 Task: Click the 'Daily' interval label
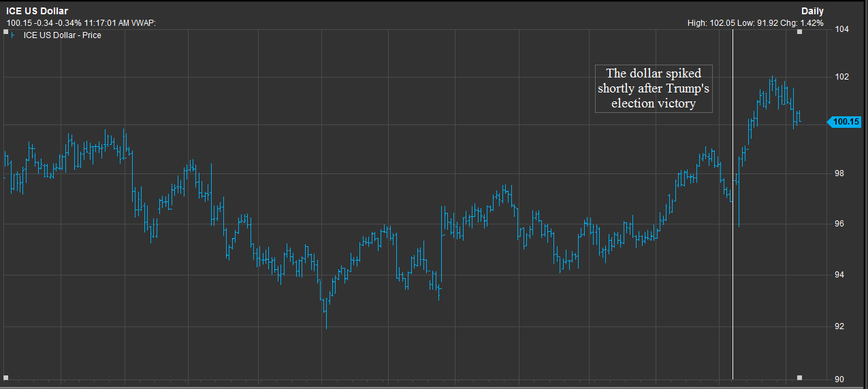(x=811, y=11)
